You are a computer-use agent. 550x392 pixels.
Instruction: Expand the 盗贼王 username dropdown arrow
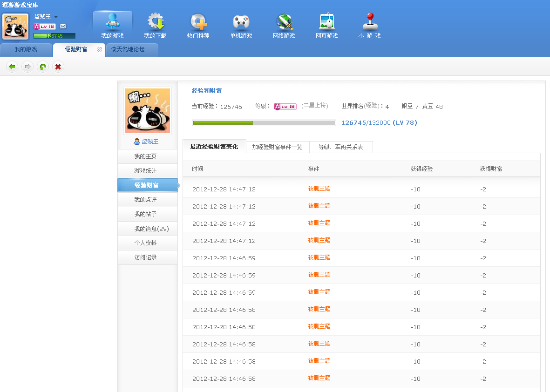(x=56, y=17)
